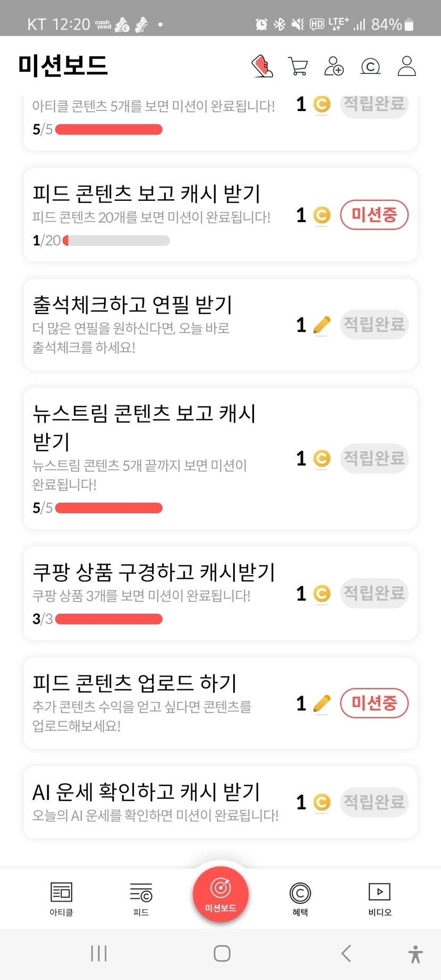Switch to the 피드 tab
Viewport: 441px width, 980px height.
[141, 898]
